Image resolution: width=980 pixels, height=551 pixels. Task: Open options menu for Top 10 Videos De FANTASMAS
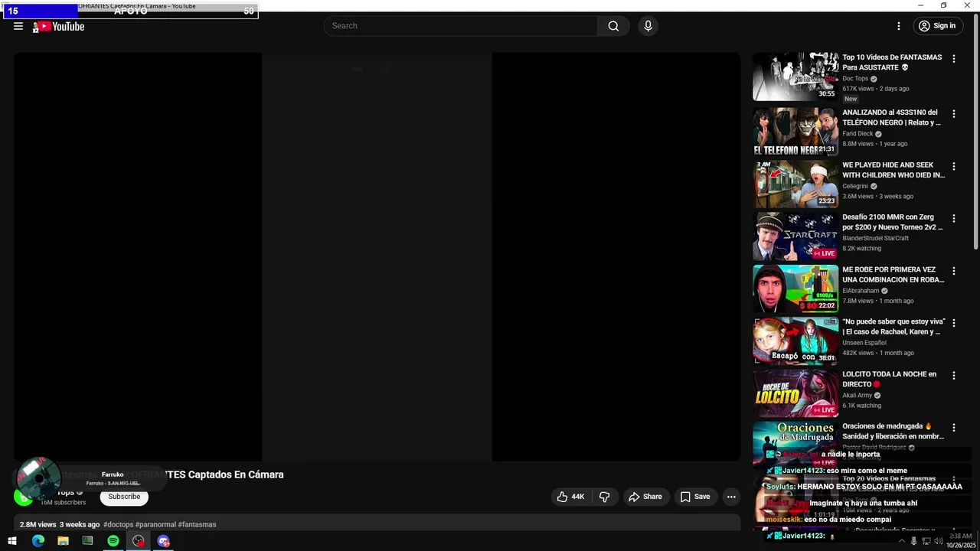(x=954, y=59)
